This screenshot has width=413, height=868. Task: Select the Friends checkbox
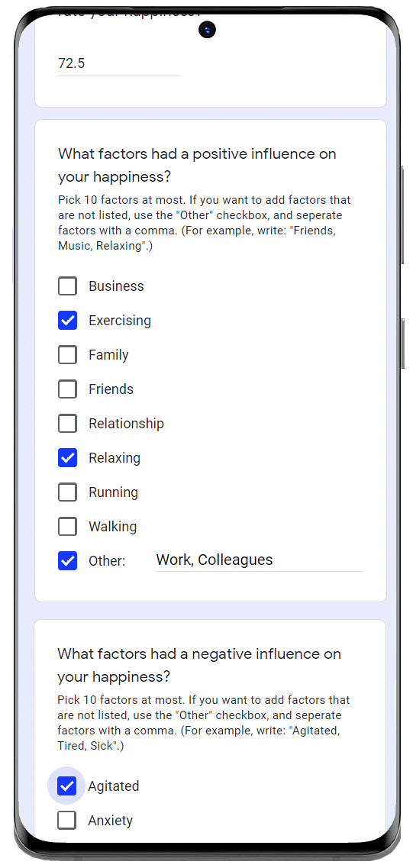[x=67, y=389]
